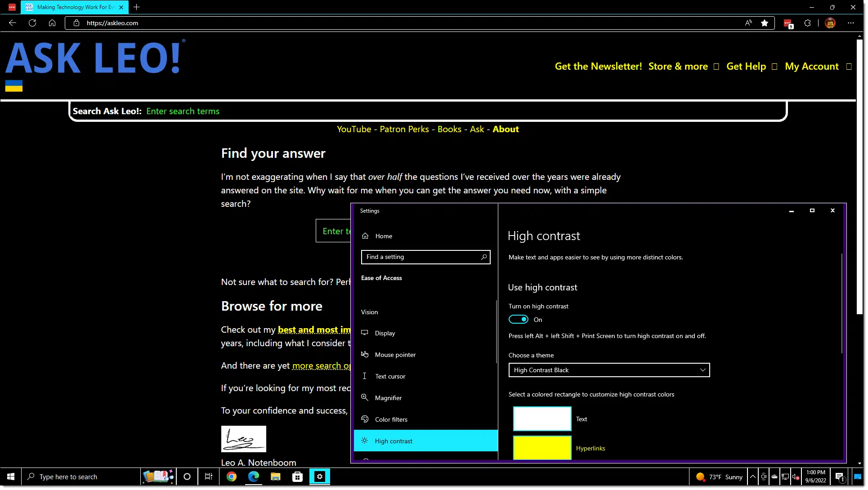View site lock information icon
Screen dimensions: 868x490
[76, 23]
